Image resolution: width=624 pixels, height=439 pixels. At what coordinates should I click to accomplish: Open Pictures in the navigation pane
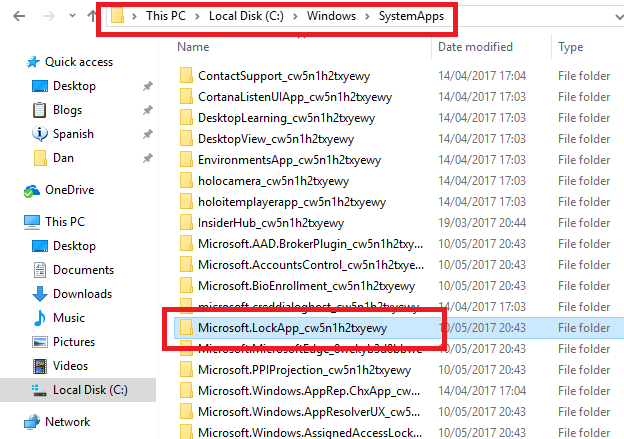[74, 342]
